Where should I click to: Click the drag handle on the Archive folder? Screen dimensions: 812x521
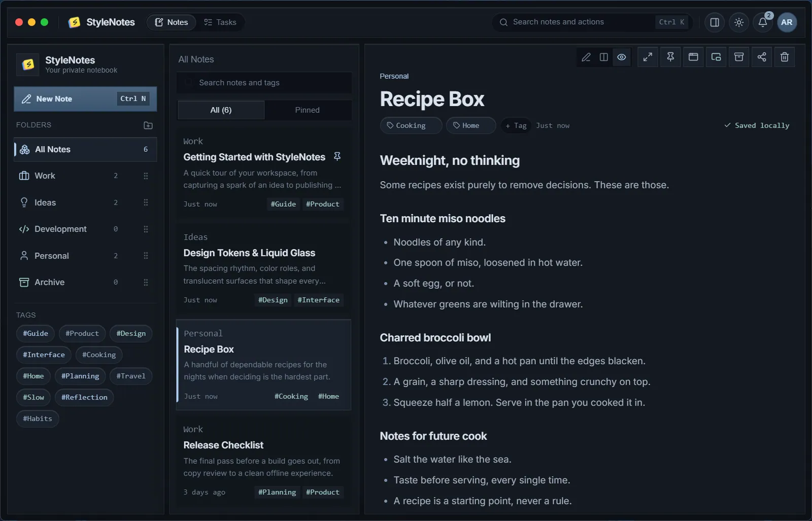146,282
